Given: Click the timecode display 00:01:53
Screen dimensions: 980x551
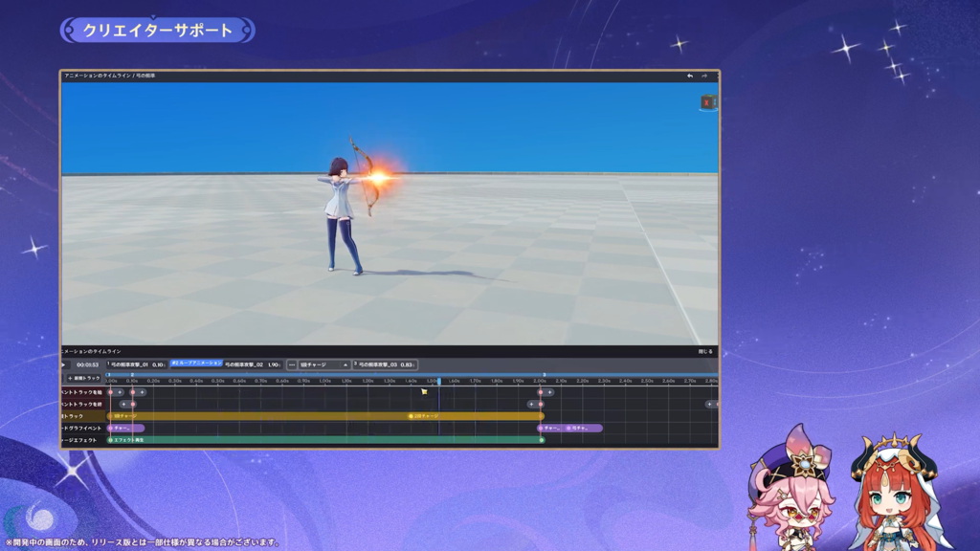Looking at the screenshot, I should (x=88, y=364).
